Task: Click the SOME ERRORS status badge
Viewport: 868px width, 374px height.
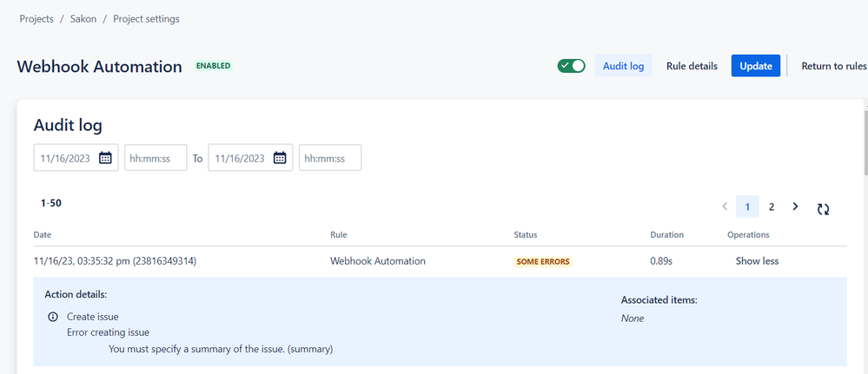Action: point(543,262)
